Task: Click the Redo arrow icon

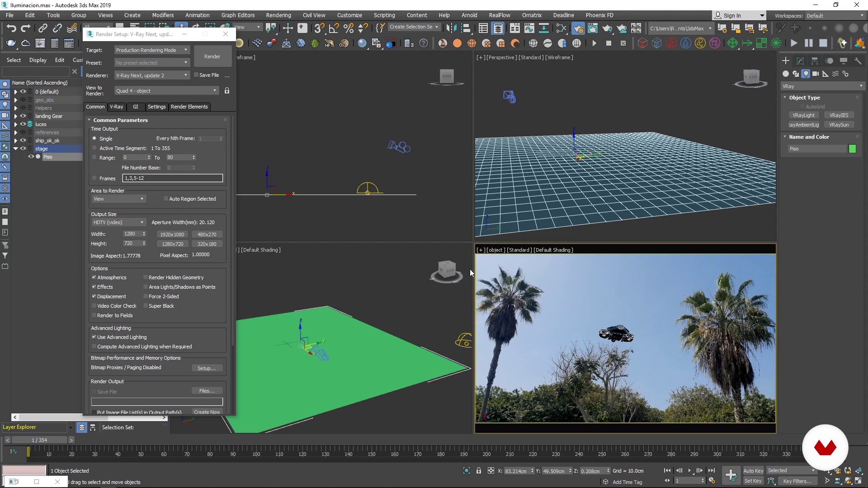Action: [26, 28]
